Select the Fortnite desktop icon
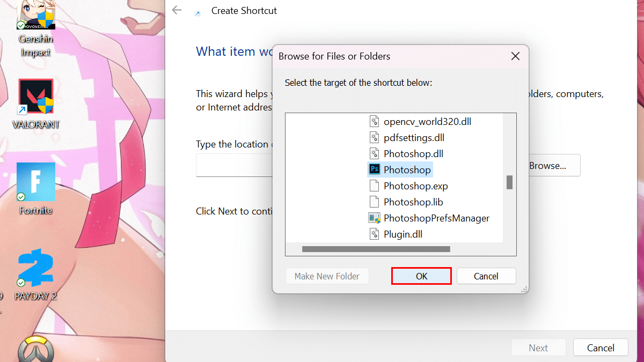This screenshot has height=362, width=644. pyautogui.click(x=36, y=182)
